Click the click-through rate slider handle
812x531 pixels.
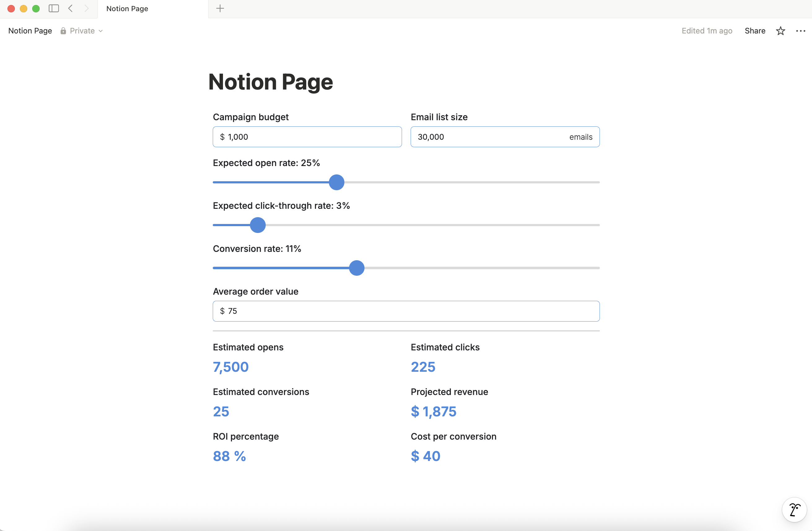coord(258,225)
